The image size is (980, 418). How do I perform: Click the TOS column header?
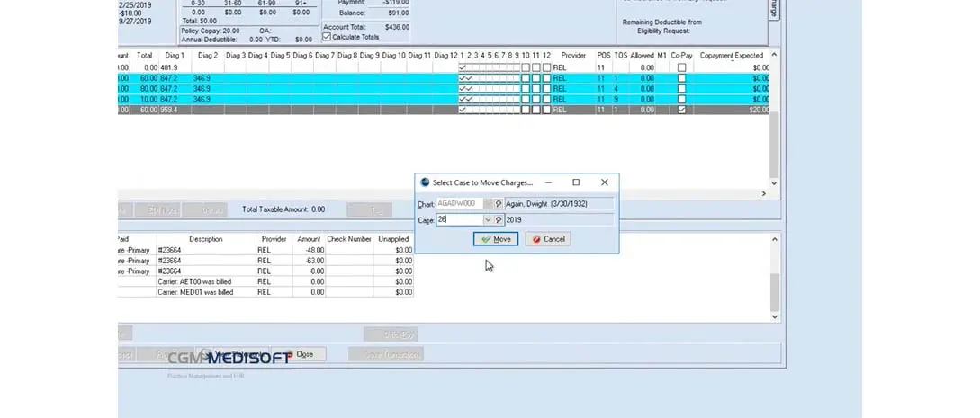[x=620, y=56]
